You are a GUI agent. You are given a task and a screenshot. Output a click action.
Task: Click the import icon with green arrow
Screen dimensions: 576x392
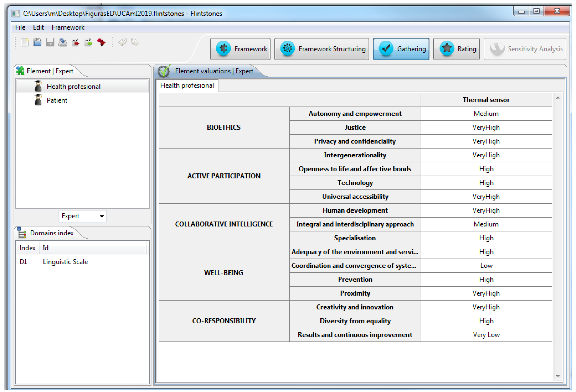point(88,42)
